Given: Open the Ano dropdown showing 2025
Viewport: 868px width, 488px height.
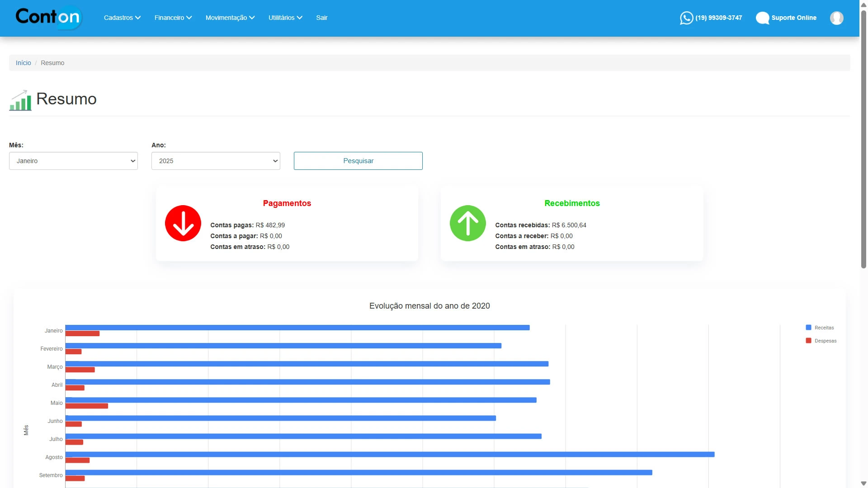Looking at the screenshot, I should click(216, 161).
